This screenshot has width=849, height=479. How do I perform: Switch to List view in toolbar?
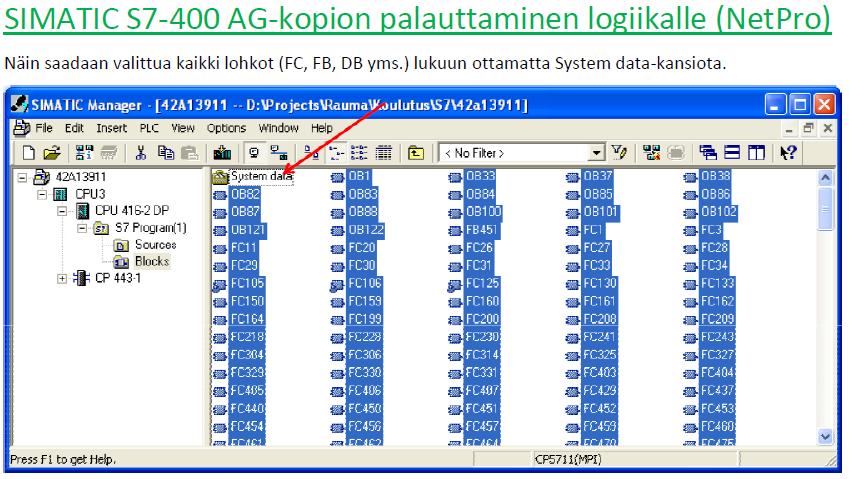click(359, 153)
